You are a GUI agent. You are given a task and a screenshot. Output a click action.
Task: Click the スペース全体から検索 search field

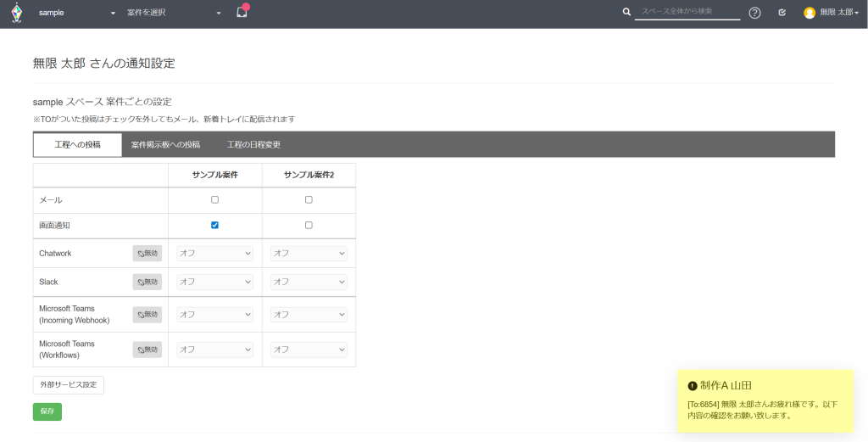[x=687, y=12]
